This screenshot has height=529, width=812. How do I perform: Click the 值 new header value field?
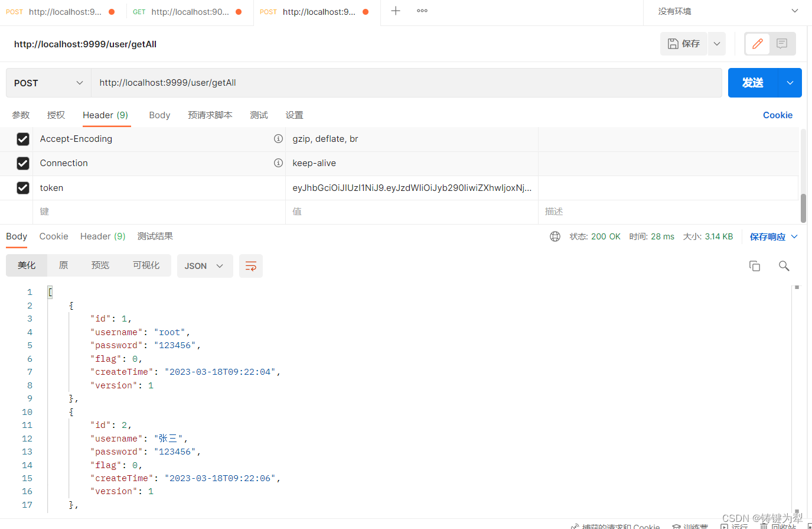point(412,212)
